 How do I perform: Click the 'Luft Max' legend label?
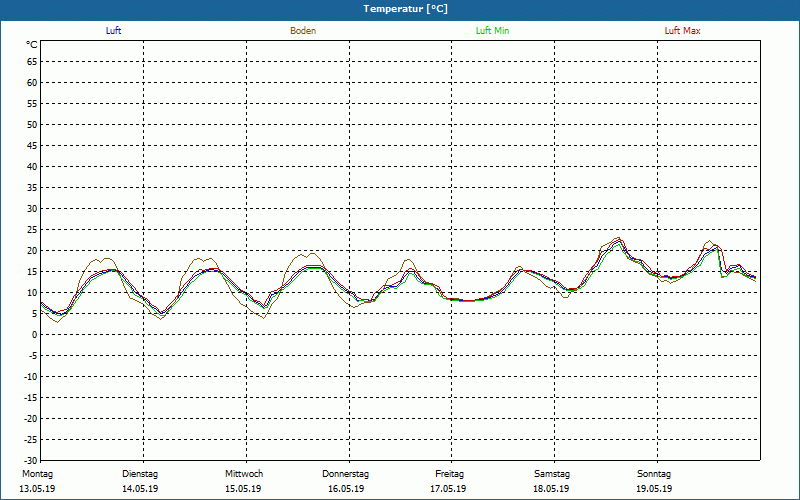coord(682,31)
